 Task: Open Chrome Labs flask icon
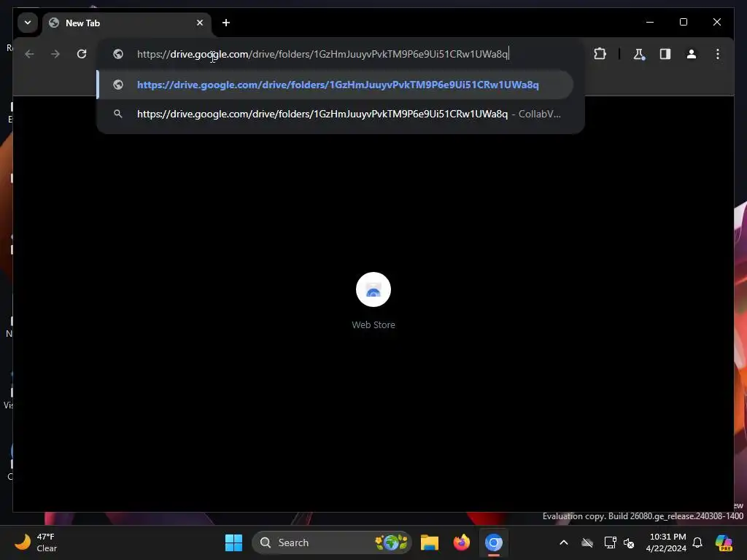click(x=639, y=54)
